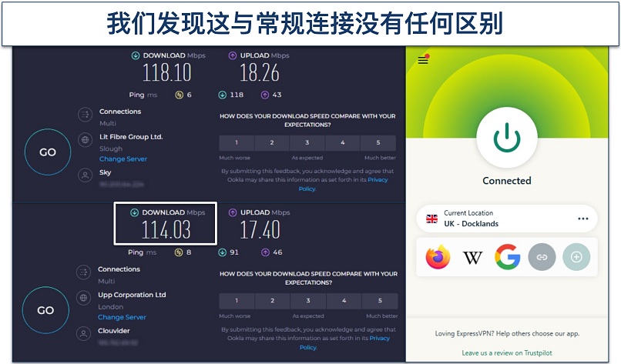Click the gray link shortcut icon
Image resolution: width=621 pixels, height=364 pixels.
coord(542,257)
